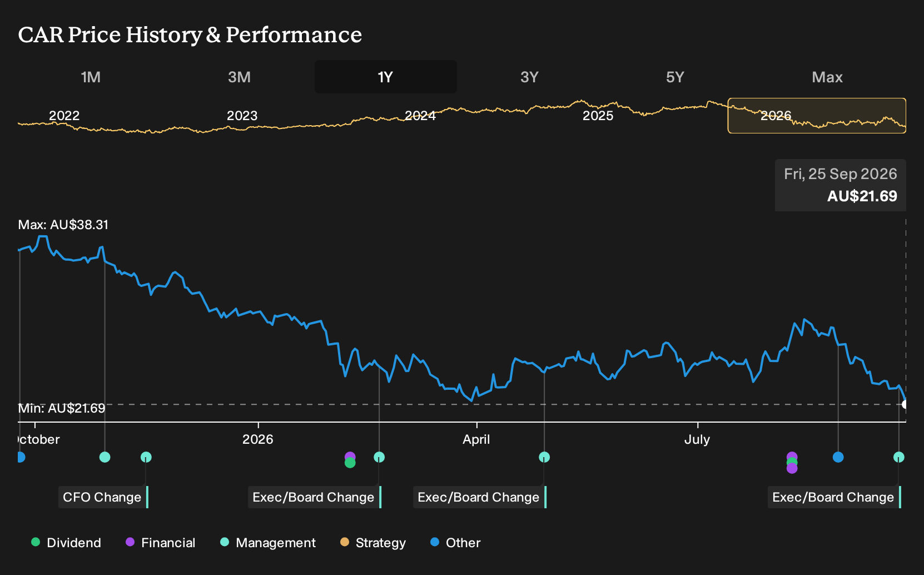
Task: Click the April axis label
Action: tap(476, 439)
